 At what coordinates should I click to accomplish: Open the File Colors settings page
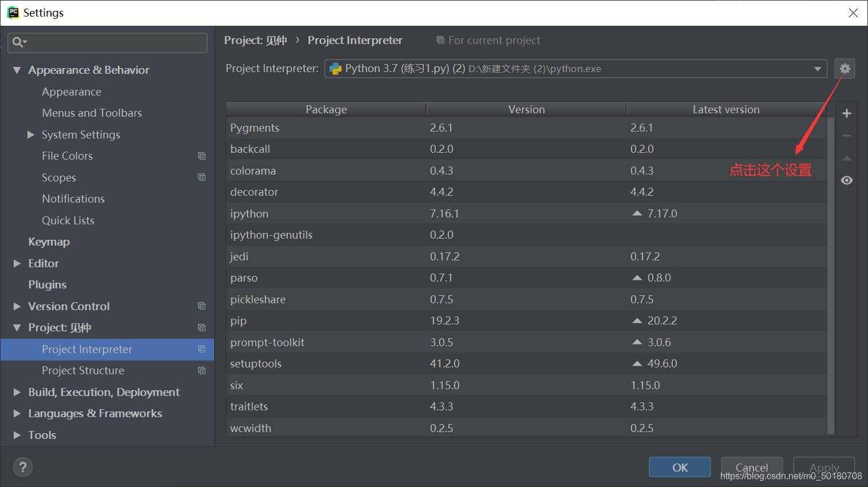tap(67, 156)
